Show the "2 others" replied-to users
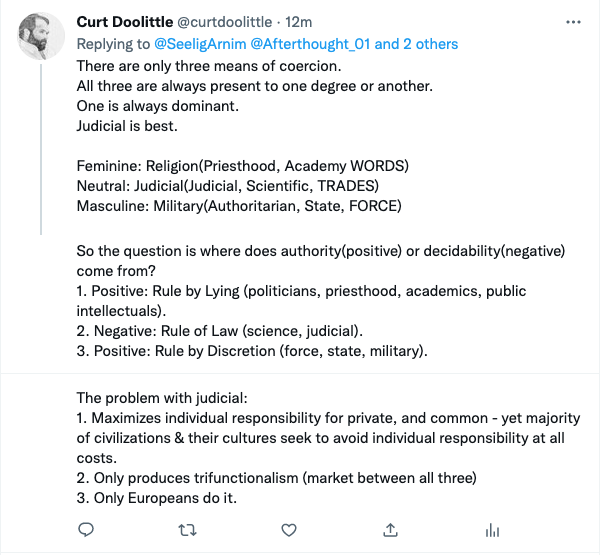 (x=420, y=44)
